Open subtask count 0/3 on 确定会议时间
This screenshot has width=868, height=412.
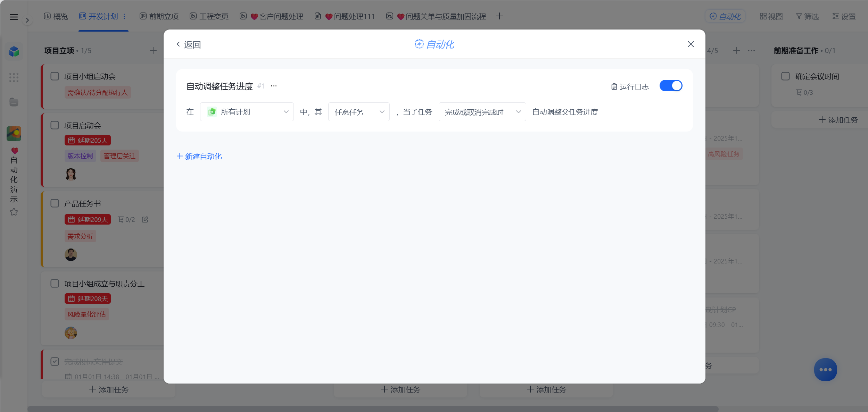(804, 92)
